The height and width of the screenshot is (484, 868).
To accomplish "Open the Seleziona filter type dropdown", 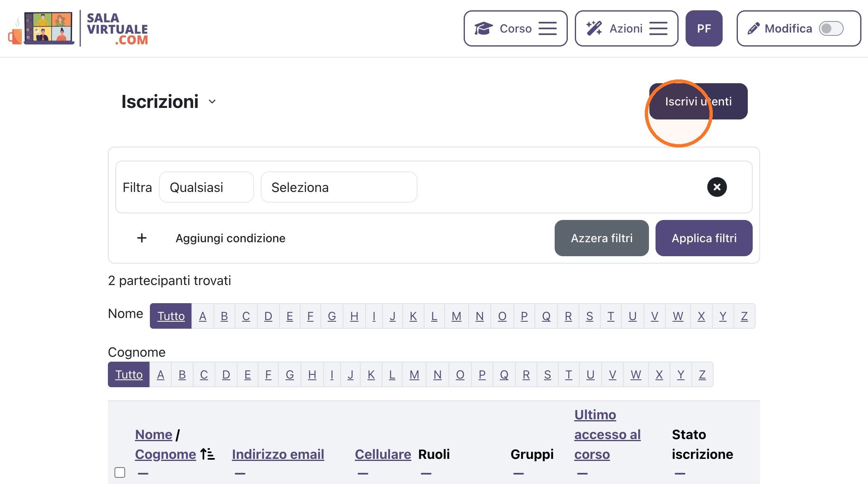I will [x=339, y=187].
